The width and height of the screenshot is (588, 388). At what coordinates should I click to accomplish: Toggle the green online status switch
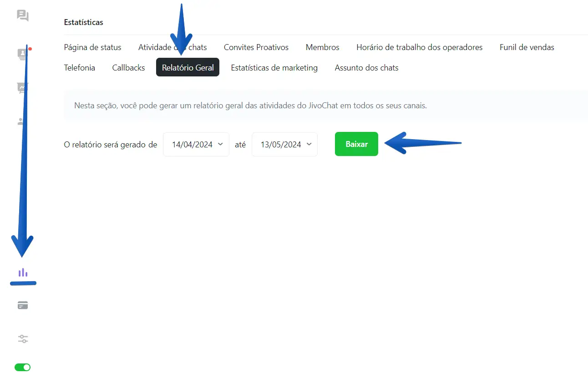pos(23,367)
